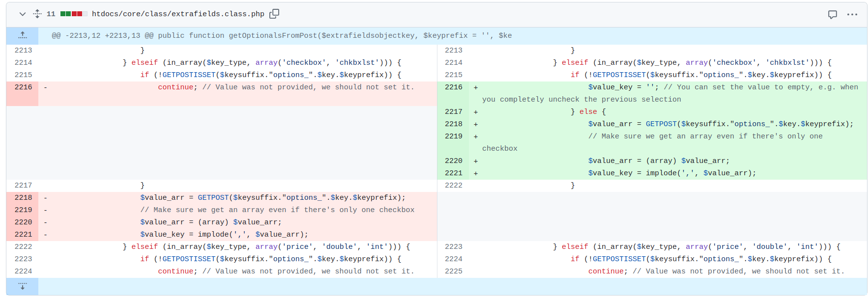Click the plus marker on added line 2219
Image resolution: width=868 pixels, height=298 pixels.
[475, 136]
